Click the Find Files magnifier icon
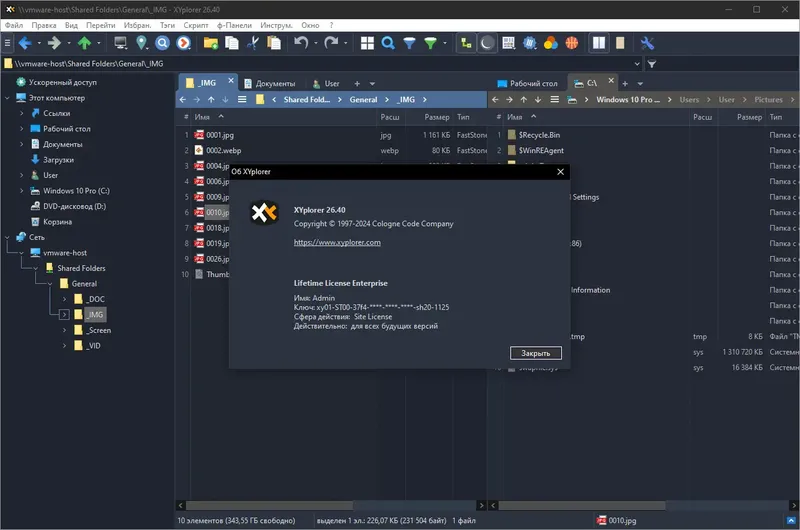 [388, 43]
